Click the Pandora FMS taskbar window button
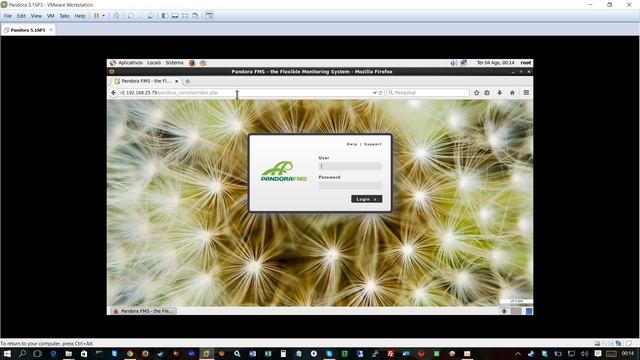Viewport: 640px width, 360px height. click(x=143, y=311)
